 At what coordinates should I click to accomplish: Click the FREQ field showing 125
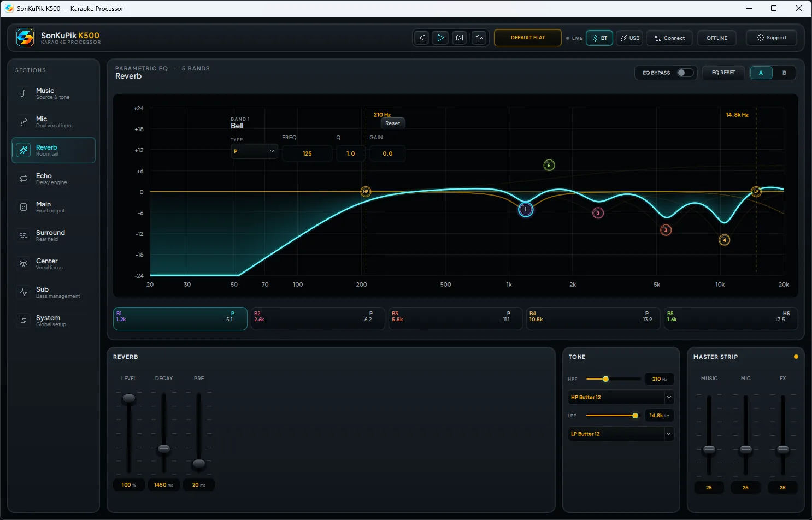pos(307,153)
